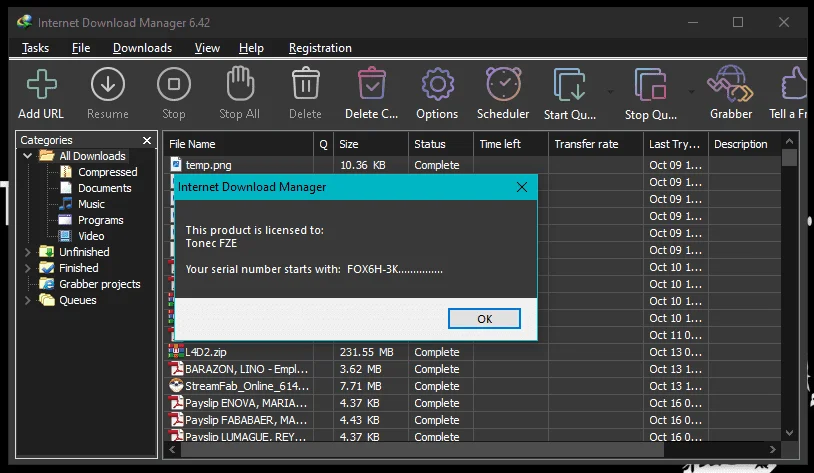Click the horizontal scrollbar left arrow
Viewport: 814px width, 473px height.
(x=172, y=450)
